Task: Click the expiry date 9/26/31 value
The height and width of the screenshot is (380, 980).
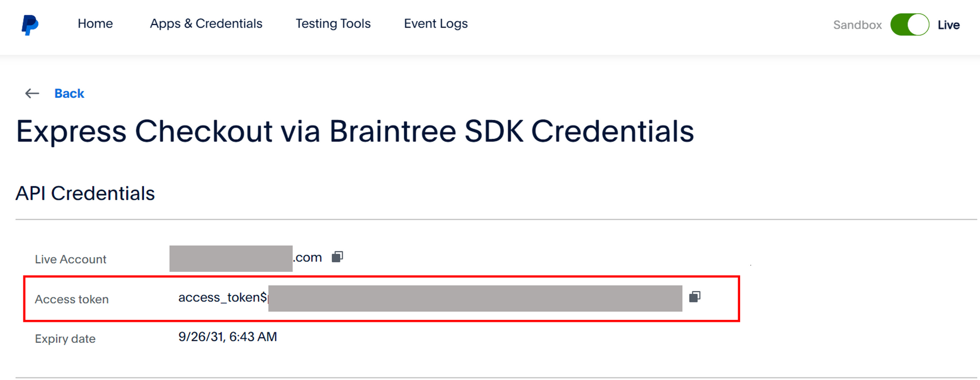Action: coord(227,337)
